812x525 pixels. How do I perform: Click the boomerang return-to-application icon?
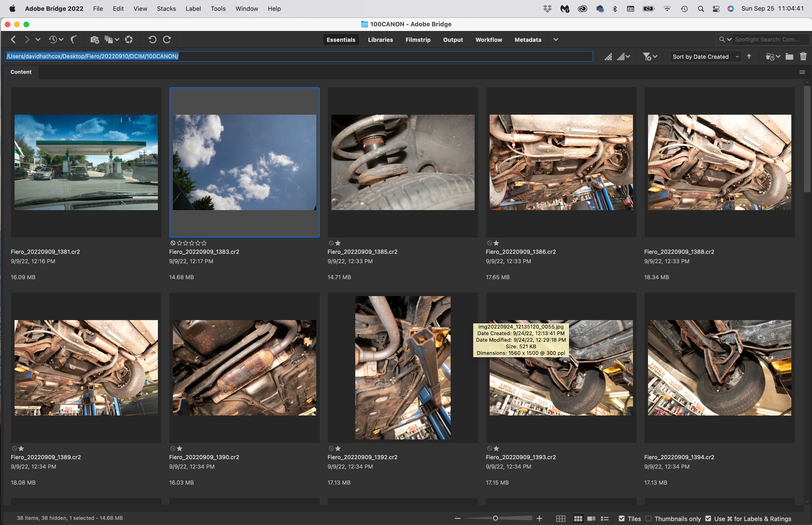(x=73, y=39)
